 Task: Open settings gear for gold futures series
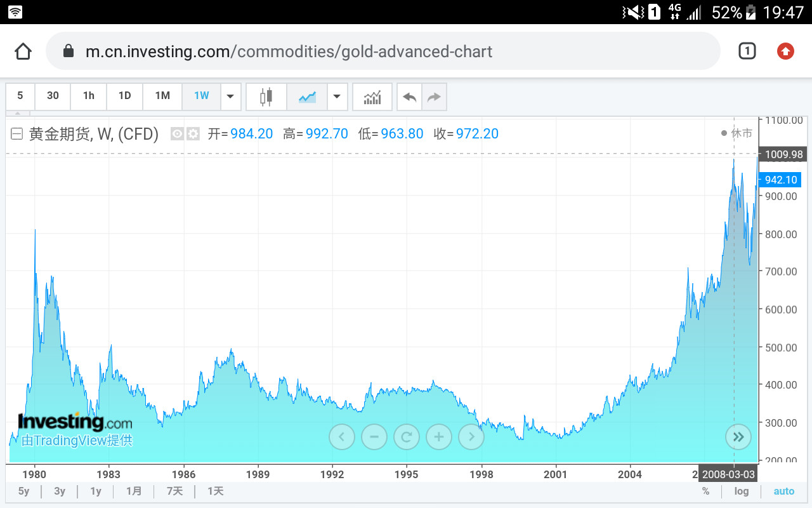point(193,134)
